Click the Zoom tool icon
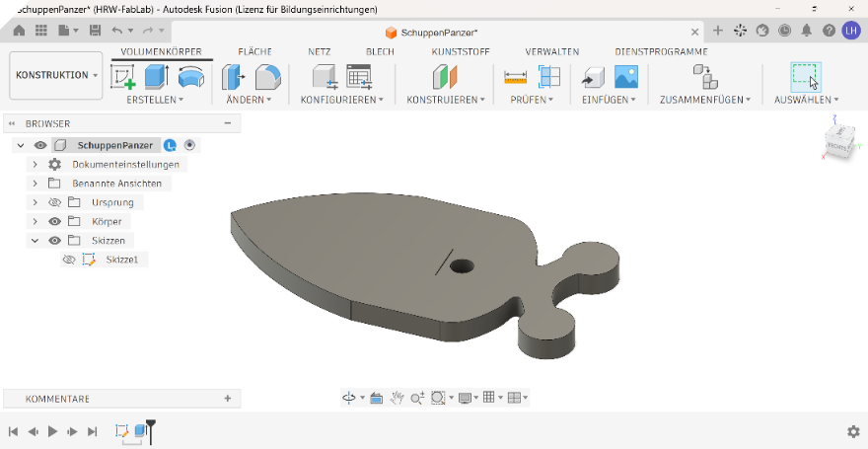Viewport: 868px width, 449px height. pyautogui.click(x=417, y=398)
